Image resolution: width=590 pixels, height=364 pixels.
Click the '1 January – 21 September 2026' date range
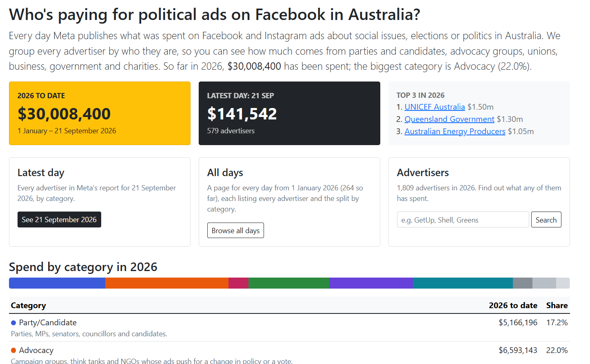coord(67,131)
